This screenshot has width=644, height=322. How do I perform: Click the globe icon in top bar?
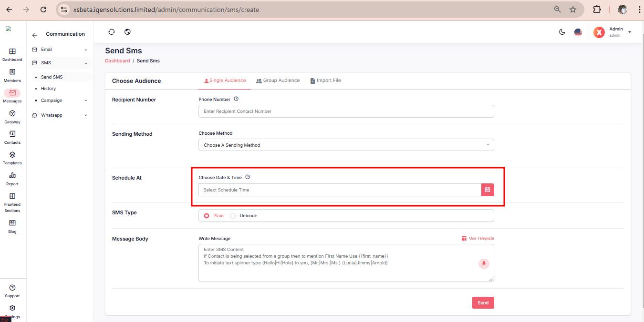127,32
